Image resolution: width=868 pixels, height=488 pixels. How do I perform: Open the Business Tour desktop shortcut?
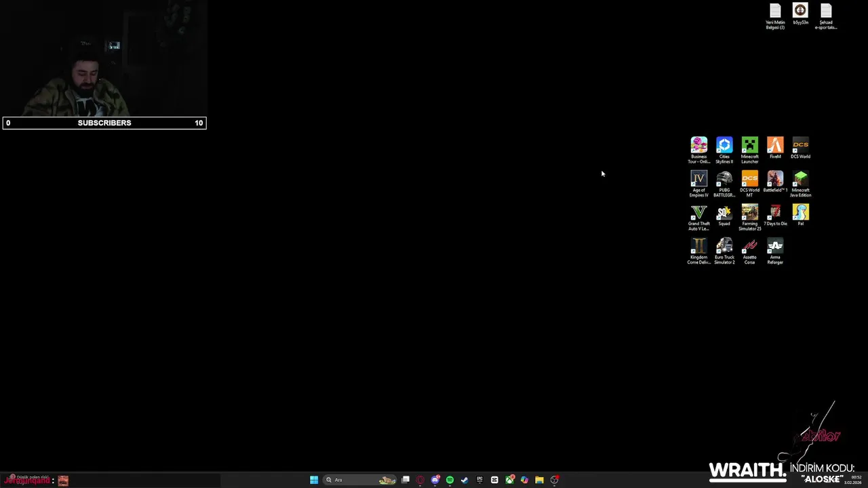point(698,150)
